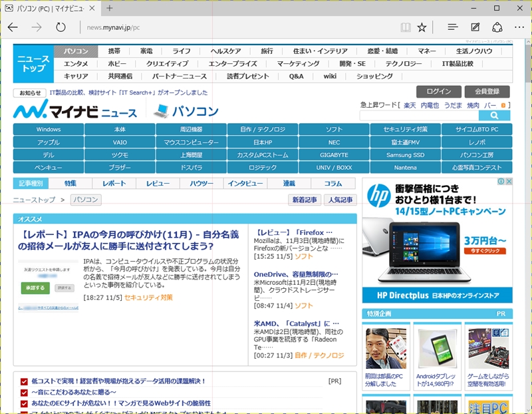
Task: Select the パソコン top navigation tab
Action: coord(76,51)
